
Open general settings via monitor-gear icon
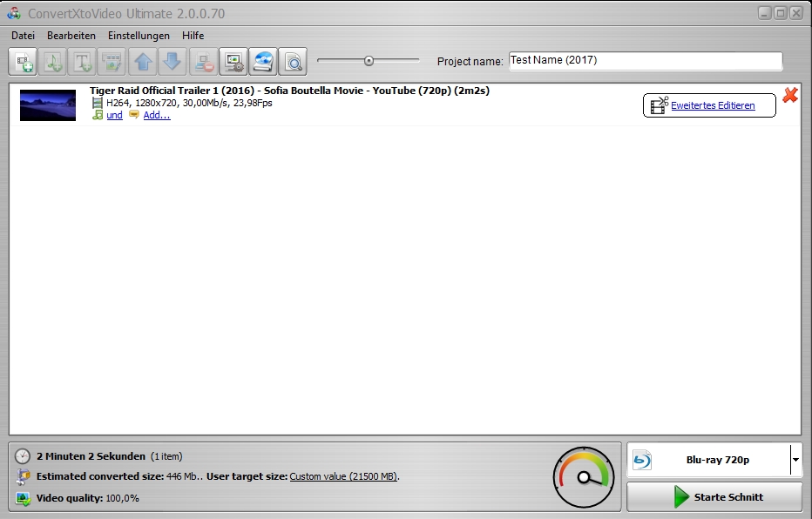(233, 62)
